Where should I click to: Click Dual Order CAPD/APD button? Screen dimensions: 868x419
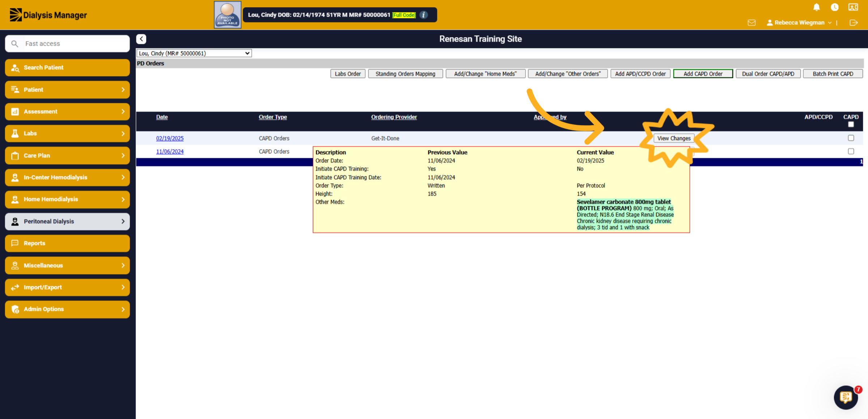point(768,74)
